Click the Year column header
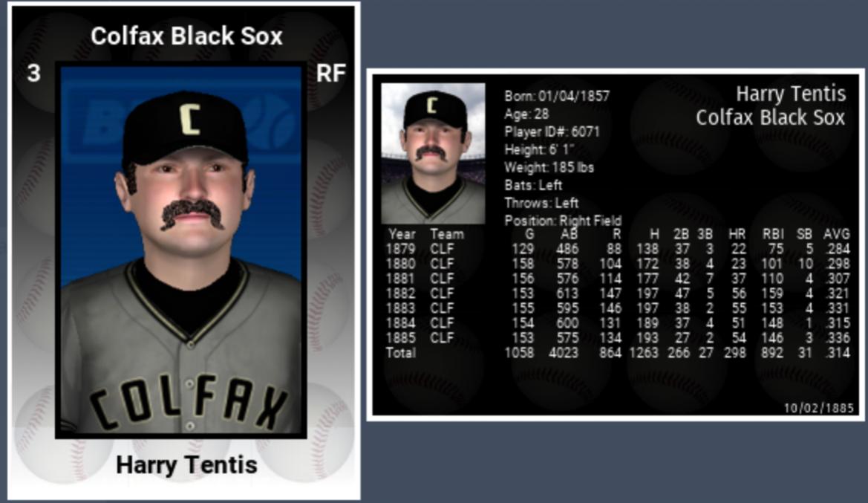868x503 pixels. pos(402,234)
